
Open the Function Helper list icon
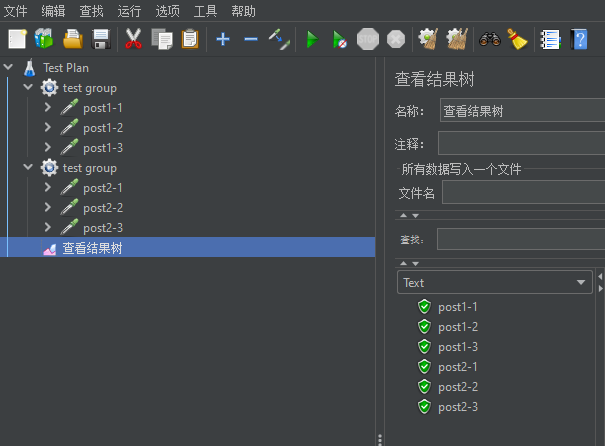550,39
